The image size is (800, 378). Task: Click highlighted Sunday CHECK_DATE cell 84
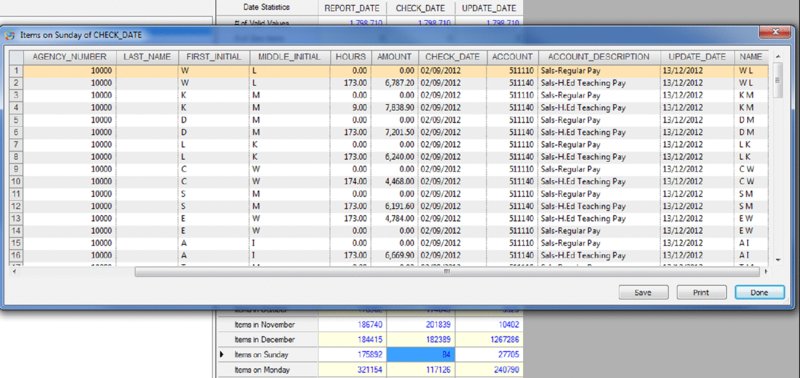point(420,354)
